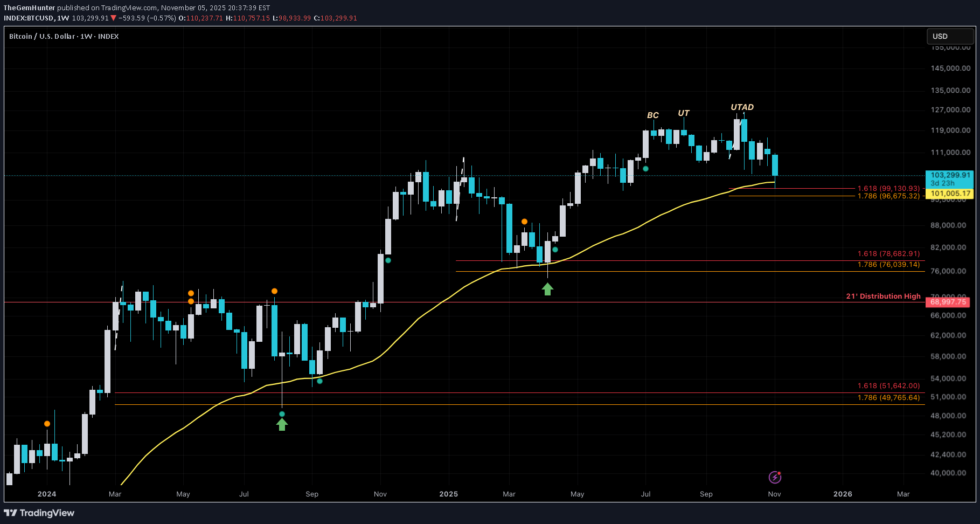
Task: Select the teal dot below the July 2025 candle
Action: click(x=645, y=169)
